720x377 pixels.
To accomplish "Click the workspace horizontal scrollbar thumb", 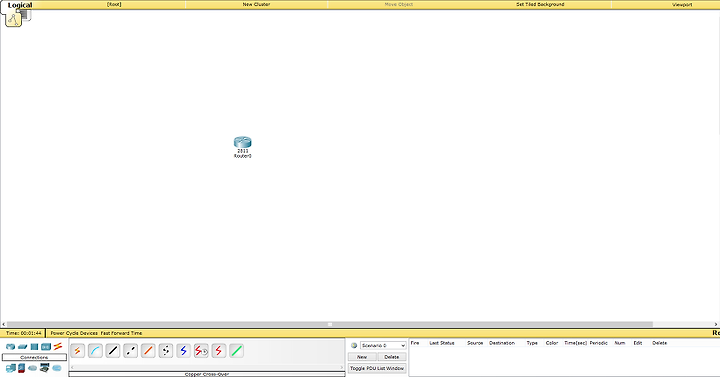I will tap(330, 324).
